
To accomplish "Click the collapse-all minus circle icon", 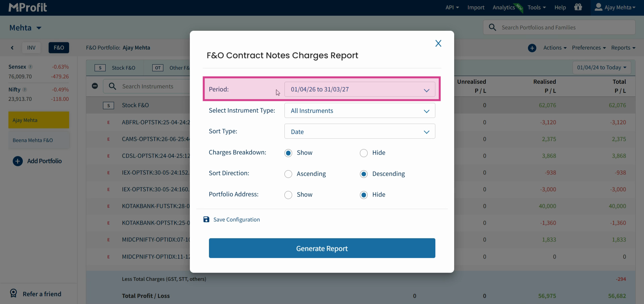I will [x=95, y=86].
